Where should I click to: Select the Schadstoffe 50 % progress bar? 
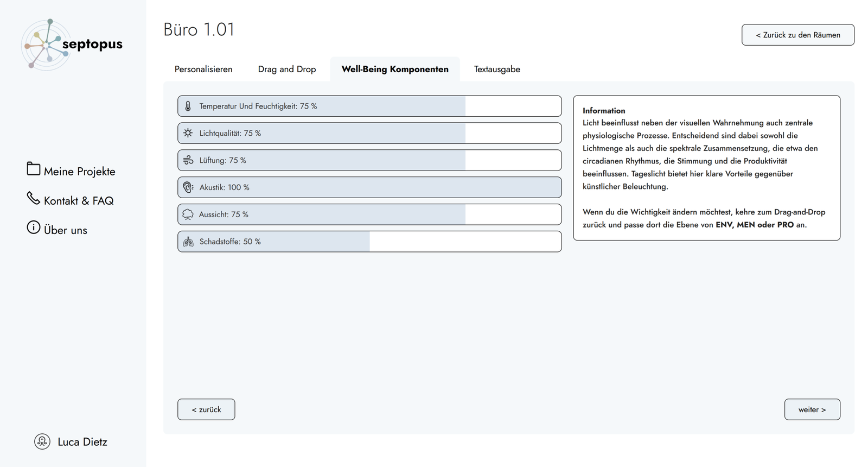tap(369, 242)
